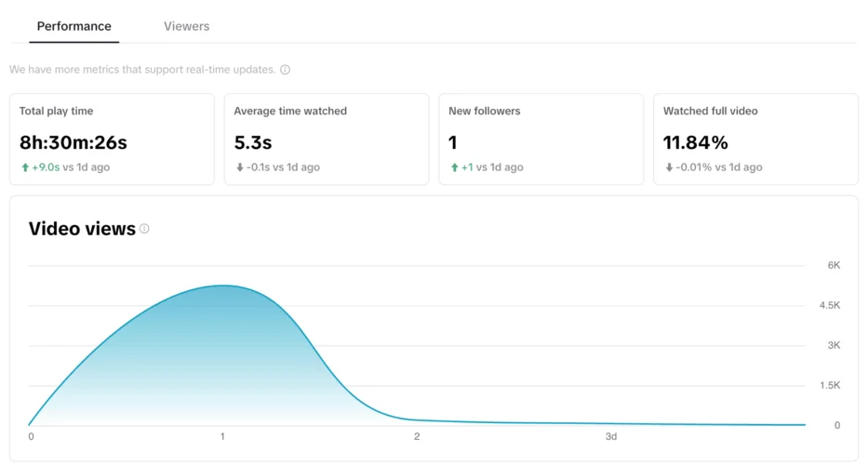This screenshot has width=868, height=465.
Task: Select the 11.84% watched full video value
Action: click(695, 142)
